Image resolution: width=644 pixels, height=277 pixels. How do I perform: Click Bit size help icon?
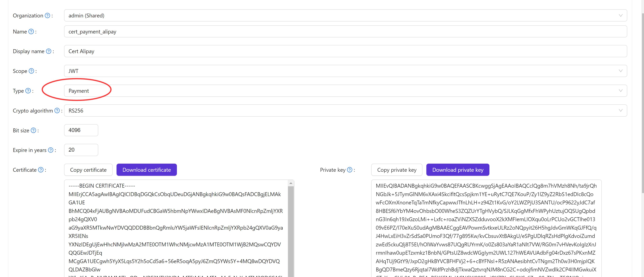coord(33,130)
